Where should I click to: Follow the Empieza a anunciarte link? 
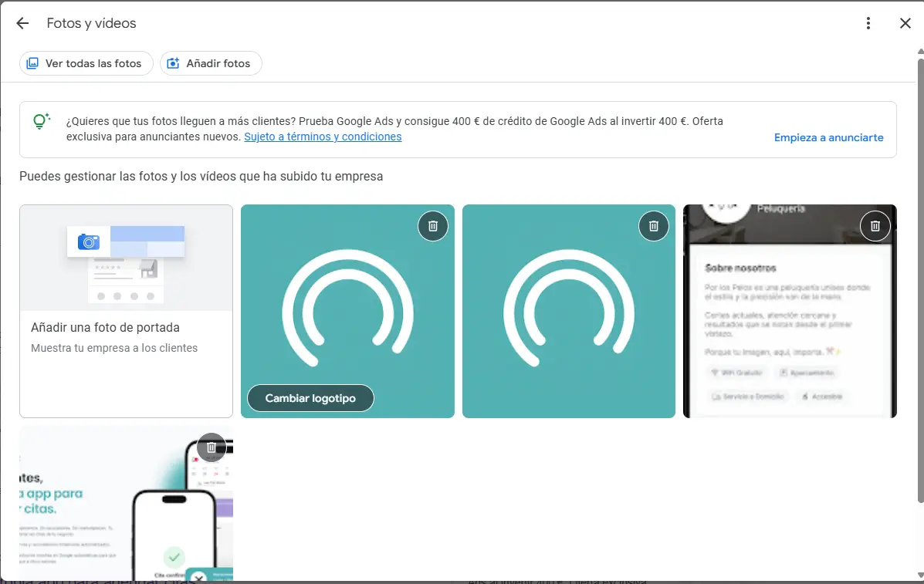click(x=828, y=137)
